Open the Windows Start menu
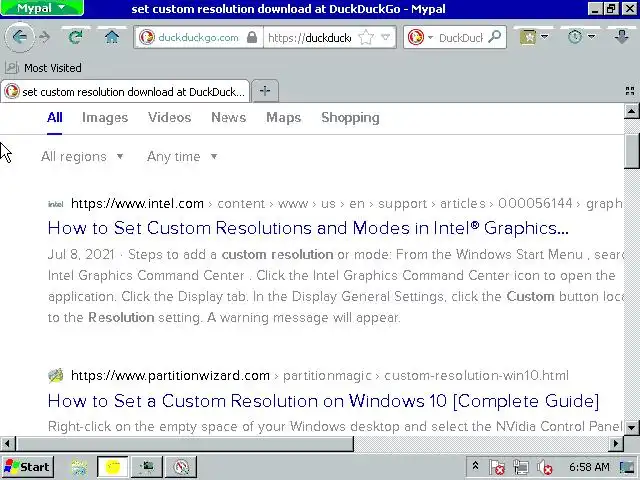This screenshot has height=480, width=640. point(27,467)
